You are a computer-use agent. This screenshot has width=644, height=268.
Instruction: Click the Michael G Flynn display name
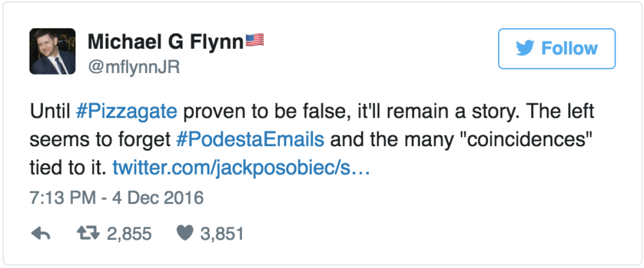pos(165,41)
